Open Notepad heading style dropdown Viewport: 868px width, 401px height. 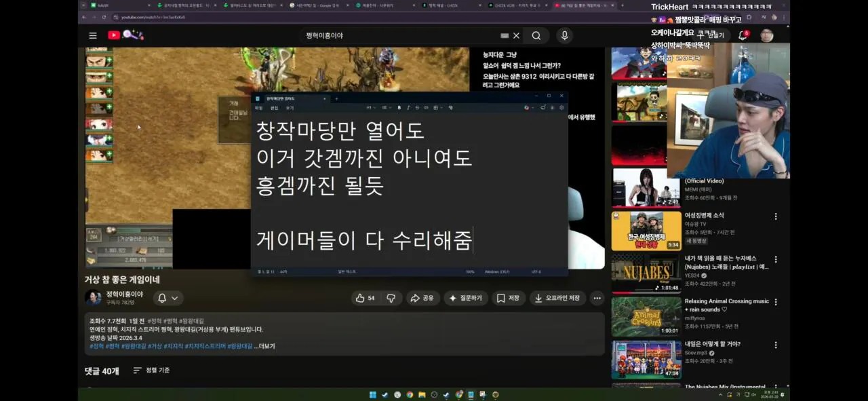click(x=371, y=107)
